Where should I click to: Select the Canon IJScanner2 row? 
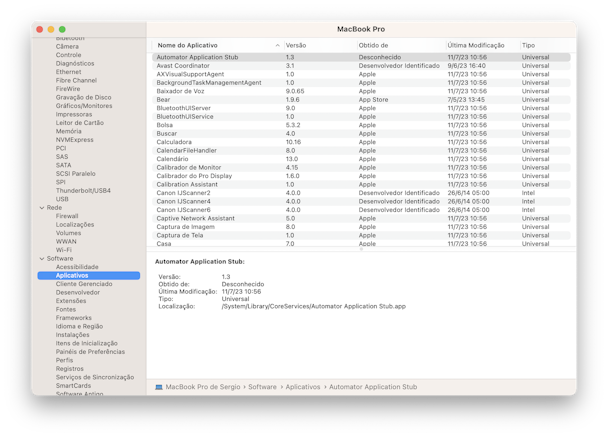pyautogui.click(x=361, y=193)
